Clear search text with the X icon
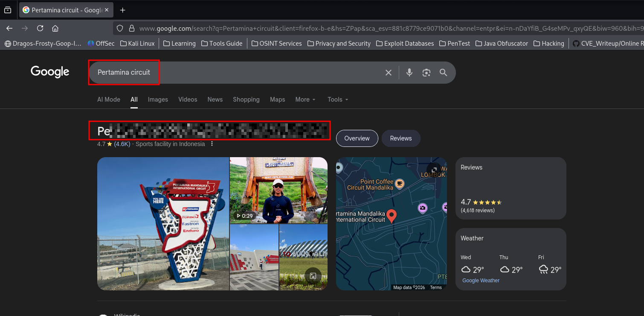Viewport: 644px width, 316px height. [388, 73]
